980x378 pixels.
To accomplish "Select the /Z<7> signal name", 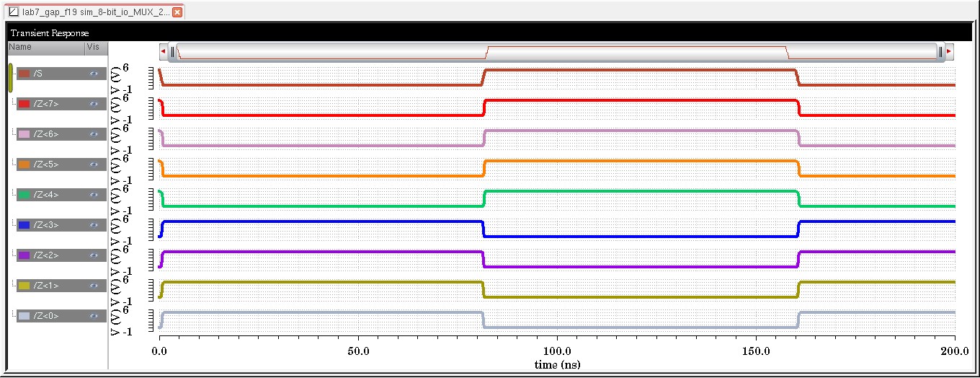I will click(x=45, y=104).
